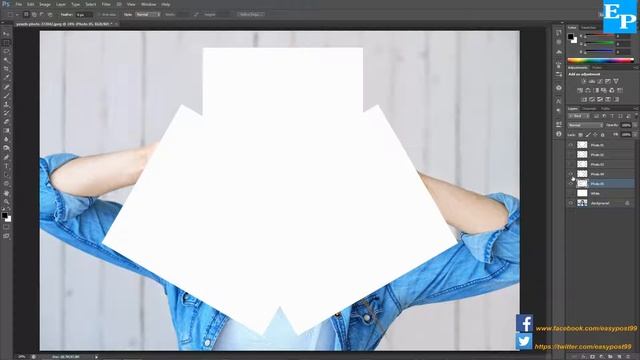640x360 pixels.
Task: Click the Intersect with selection icon
Action: [50, 14]
